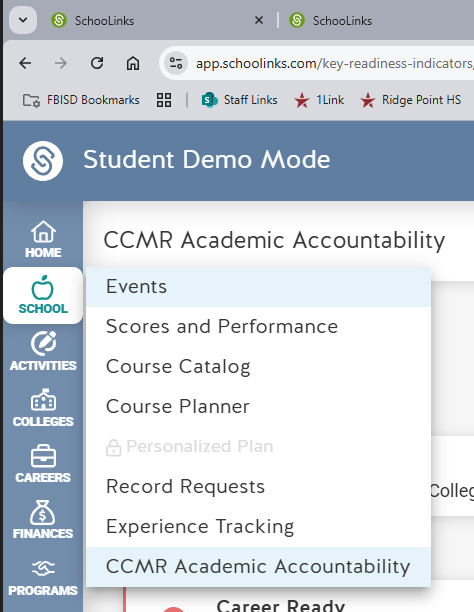Open the Ridge Point HS bookmark
The height and width of the screenshot is (612, 474).
click(411, 100)
